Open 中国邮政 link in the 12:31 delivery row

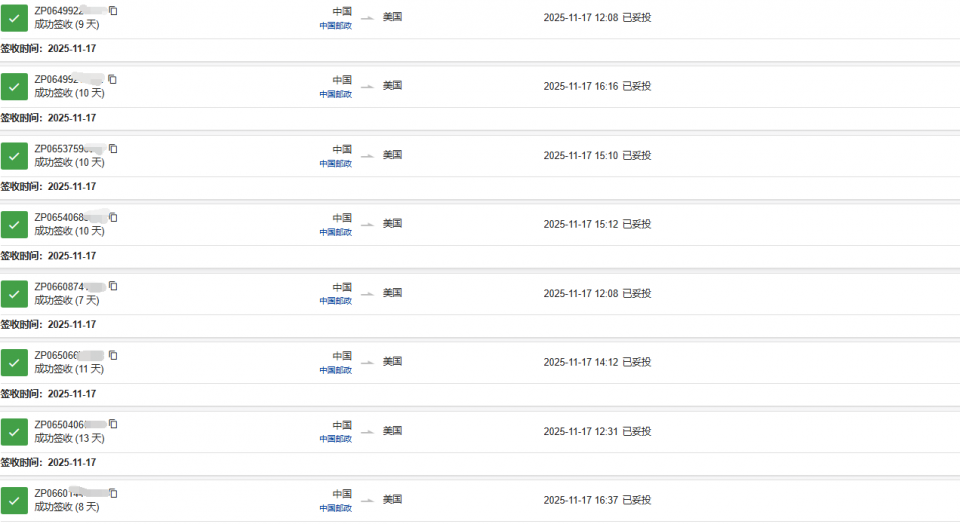335,439
